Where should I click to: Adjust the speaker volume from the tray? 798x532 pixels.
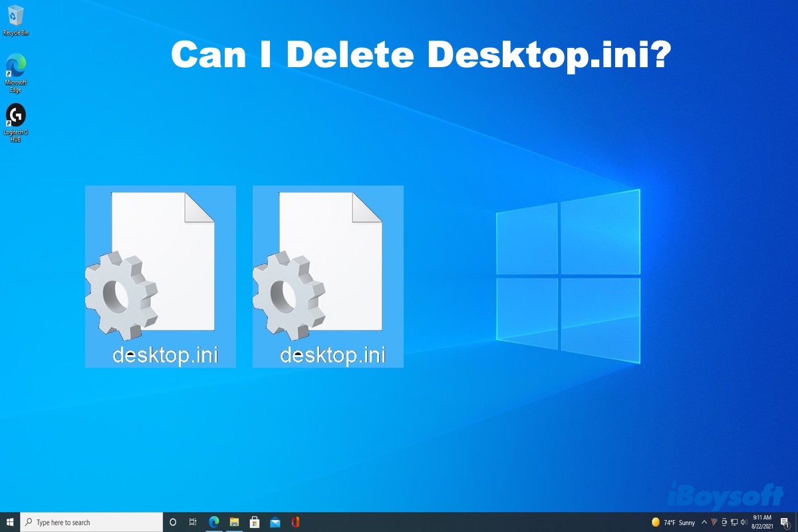744,522
